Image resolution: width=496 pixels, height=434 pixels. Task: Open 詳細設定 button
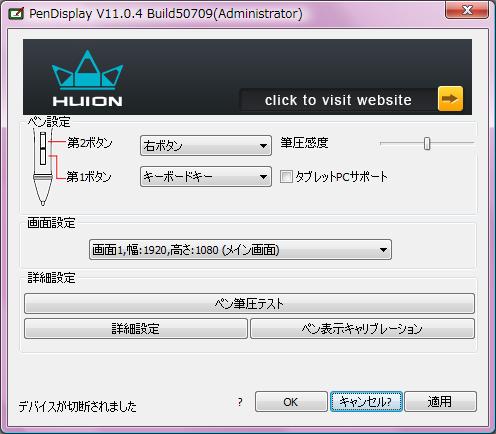pyautogui.click(x=136, y=329)
